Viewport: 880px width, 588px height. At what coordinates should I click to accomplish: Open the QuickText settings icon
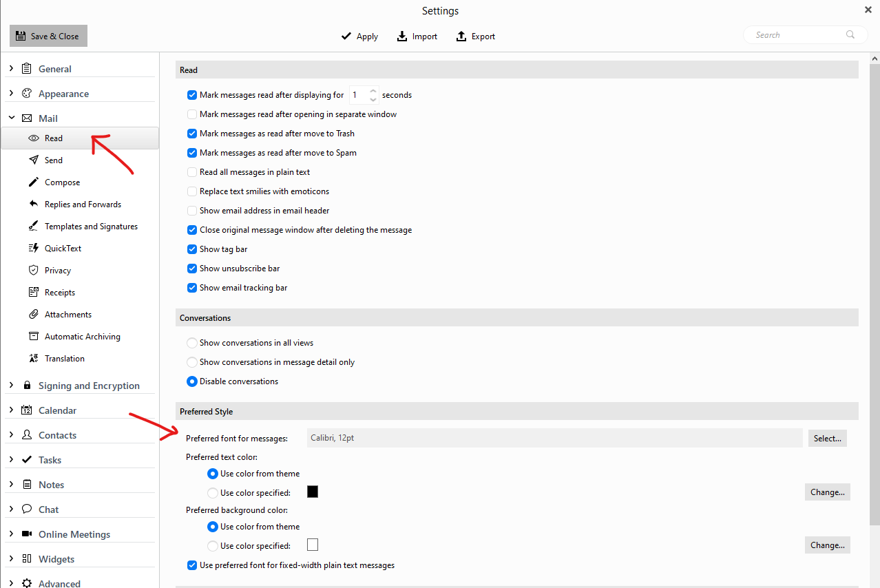tap(34, 248)
